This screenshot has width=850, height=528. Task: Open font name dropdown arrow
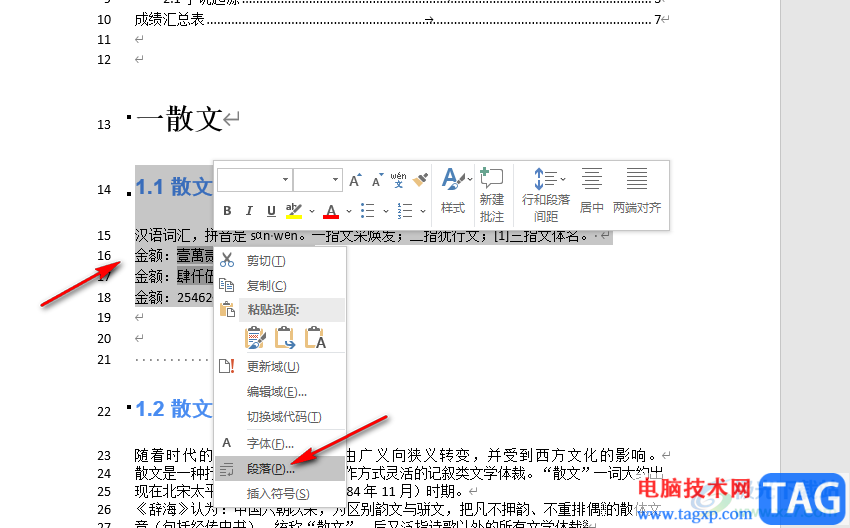click(x=285, y=179)
